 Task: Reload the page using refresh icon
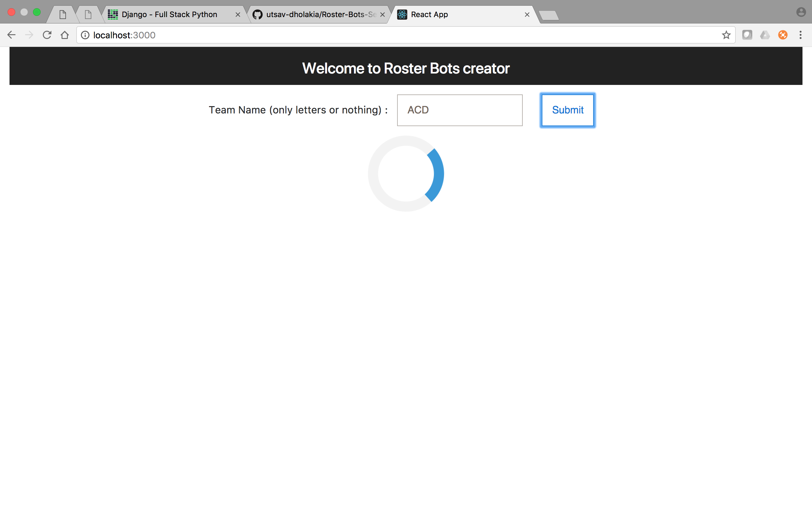47,35
